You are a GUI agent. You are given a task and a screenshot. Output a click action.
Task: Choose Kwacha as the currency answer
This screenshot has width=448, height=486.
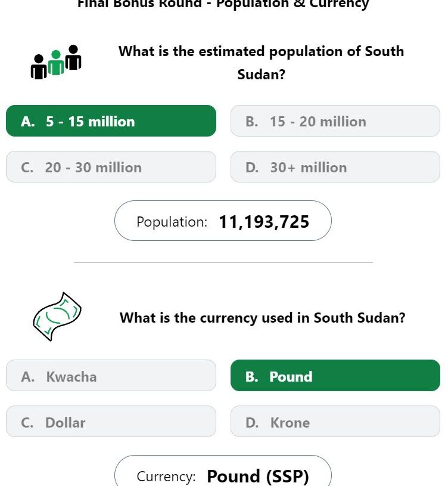pos(111,376)
